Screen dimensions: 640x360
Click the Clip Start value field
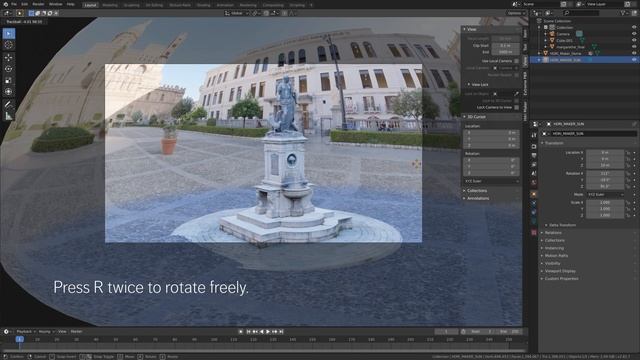coord(505,46)
